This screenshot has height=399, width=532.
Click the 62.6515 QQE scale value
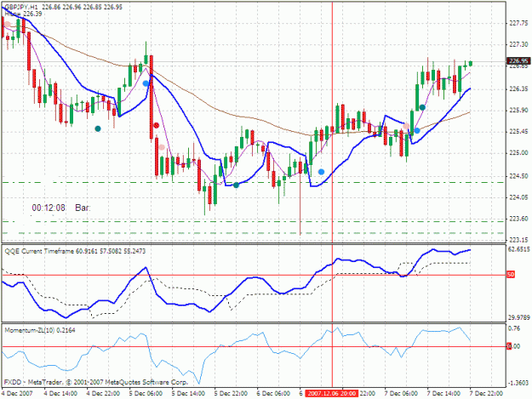click(x=519, y=249)
